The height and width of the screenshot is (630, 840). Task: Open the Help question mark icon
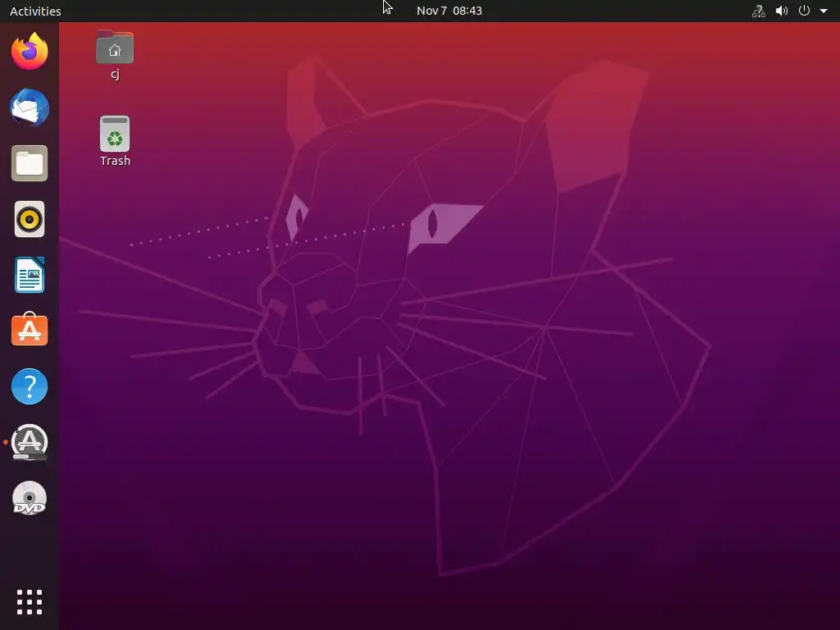(30, 386)
